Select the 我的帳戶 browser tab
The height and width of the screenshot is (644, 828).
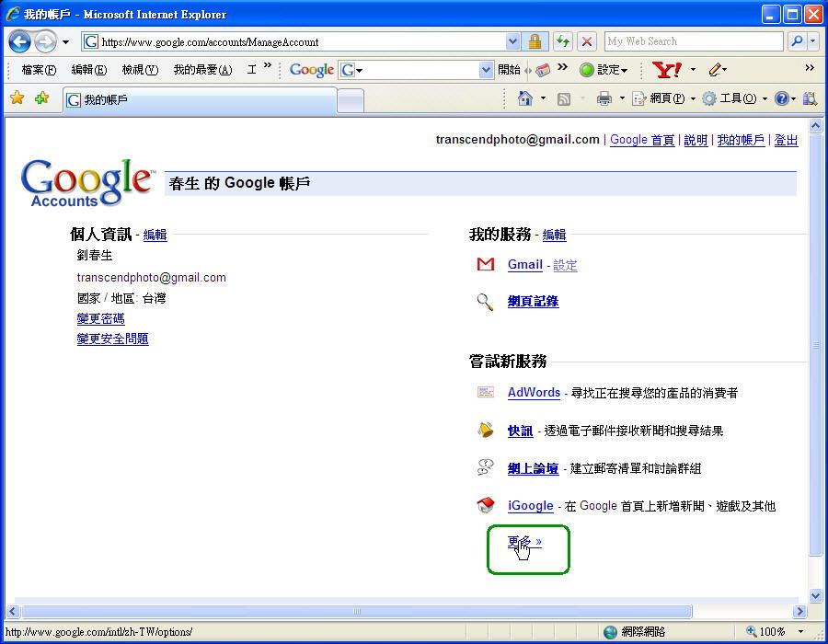coord(201,99)
